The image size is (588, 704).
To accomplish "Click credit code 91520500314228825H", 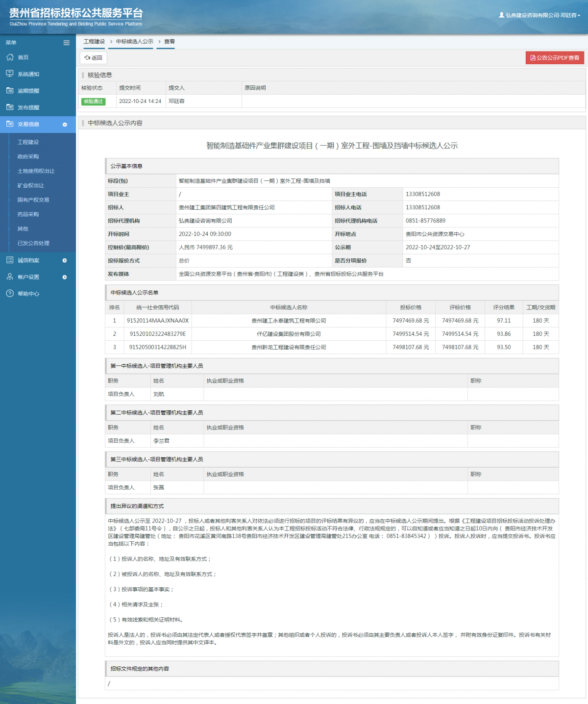I will 158,347.
